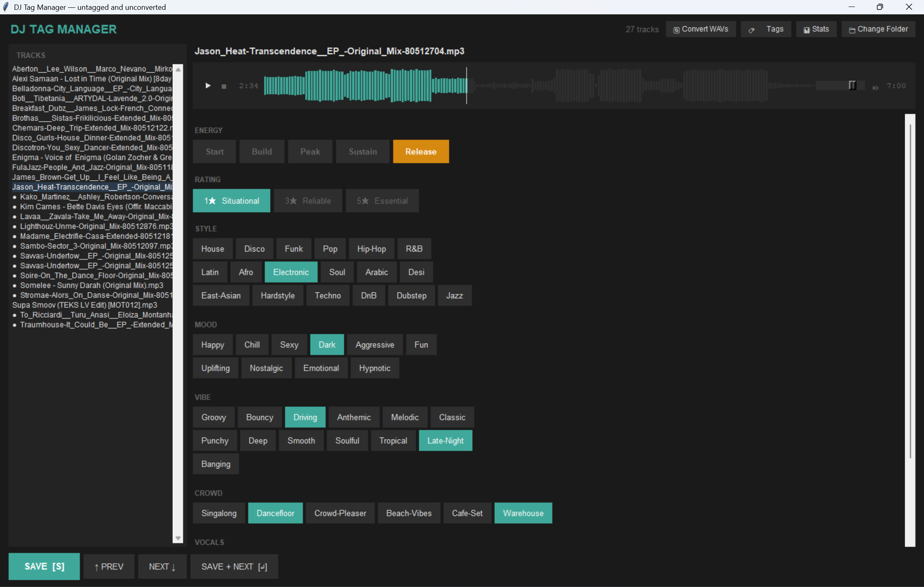Screen dimensions: 924x587
Task: Deselect the Late-Night vibe tag
Action: 446,440
